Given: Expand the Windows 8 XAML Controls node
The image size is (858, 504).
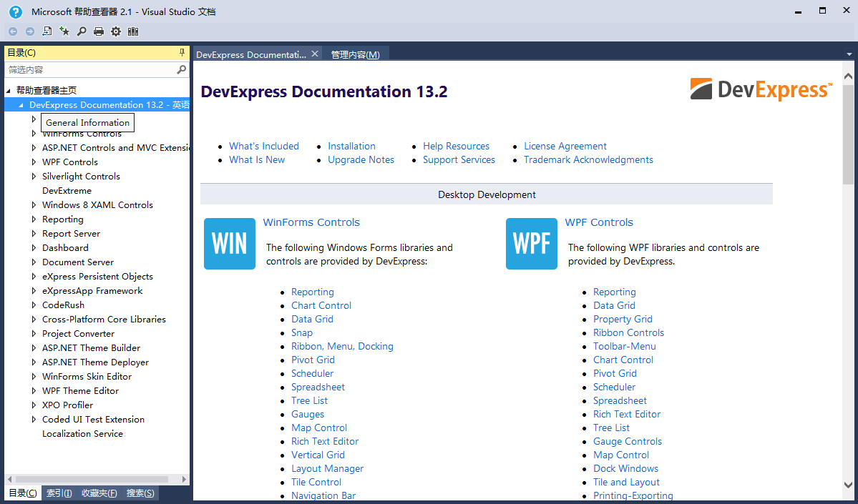Looking at the screenshot, I should point(34,205).
